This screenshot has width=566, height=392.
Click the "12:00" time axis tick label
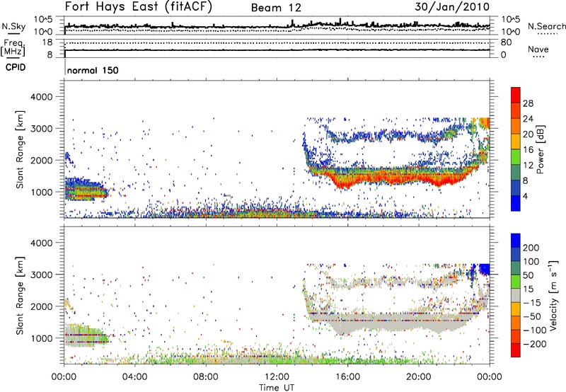277,377
